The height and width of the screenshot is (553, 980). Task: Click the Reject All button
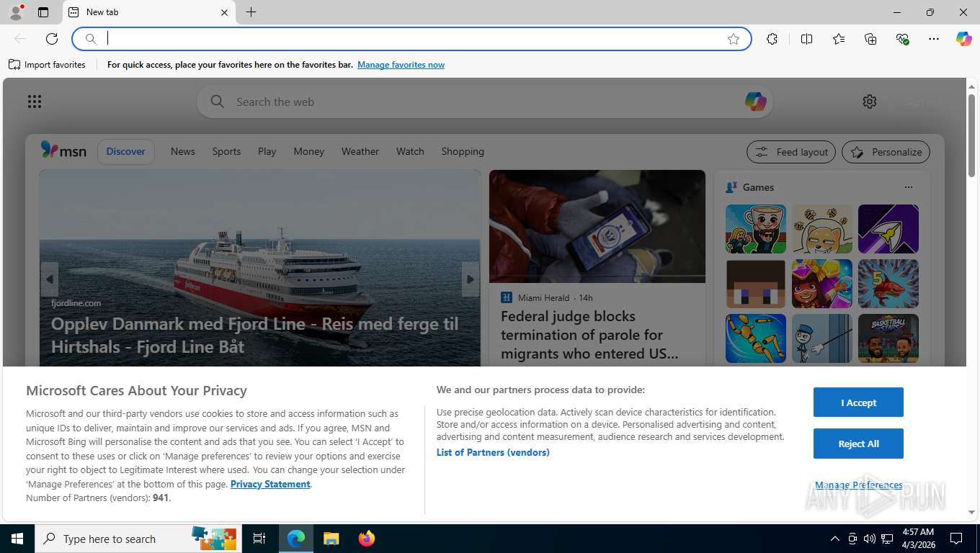(x=858, y=444)
